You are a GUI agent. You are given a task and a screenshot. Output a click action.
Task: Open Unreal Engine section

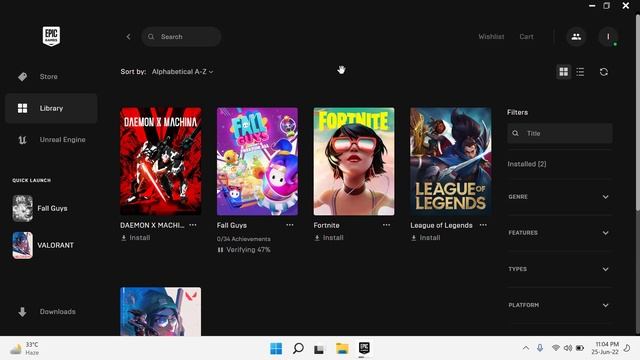(51, 140)
